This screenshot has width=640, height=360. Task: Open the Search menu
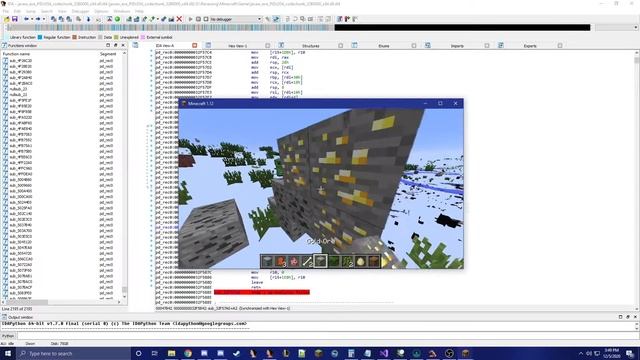pyautogui.click(x=47, y=11)
